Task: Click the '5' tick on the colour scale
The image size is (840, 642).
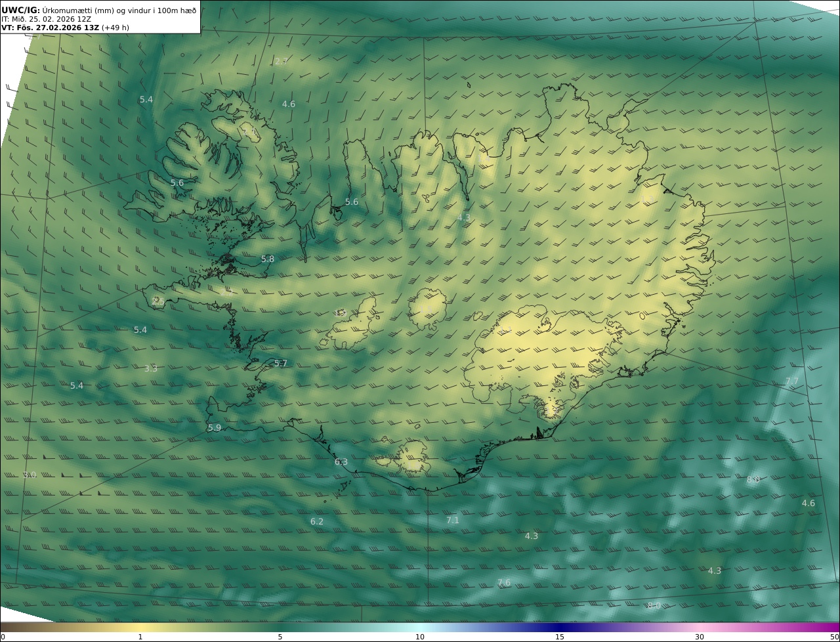Action: tap(280, 637)
